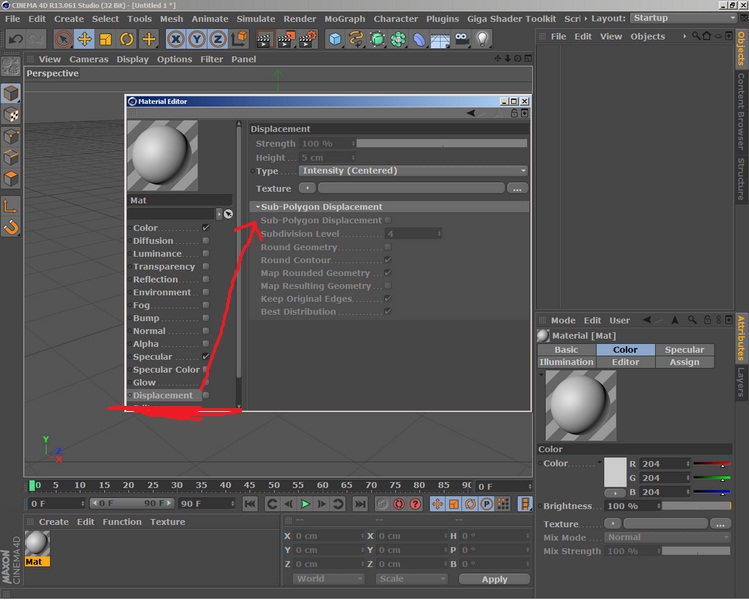749x600 pixels.
Task: Open the Camera object tool
Action: coord(461,39)
